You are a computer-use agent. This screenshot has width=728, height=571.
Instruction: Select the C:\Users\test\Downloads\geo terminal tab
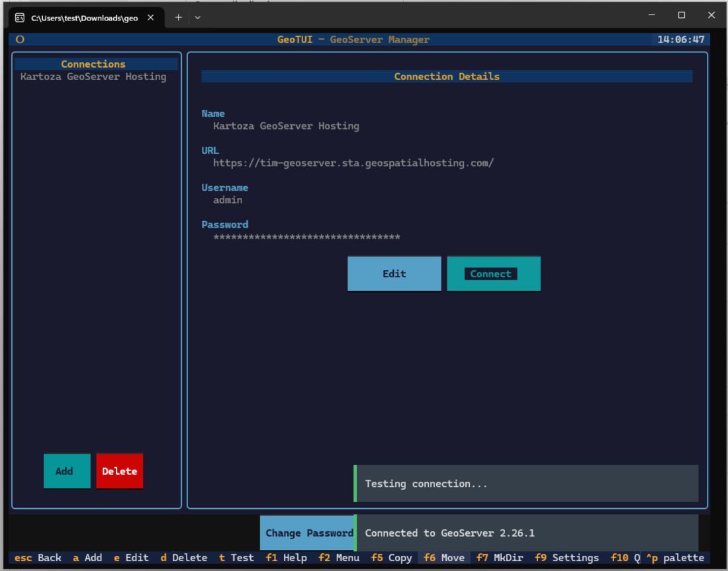pos(86,18)
